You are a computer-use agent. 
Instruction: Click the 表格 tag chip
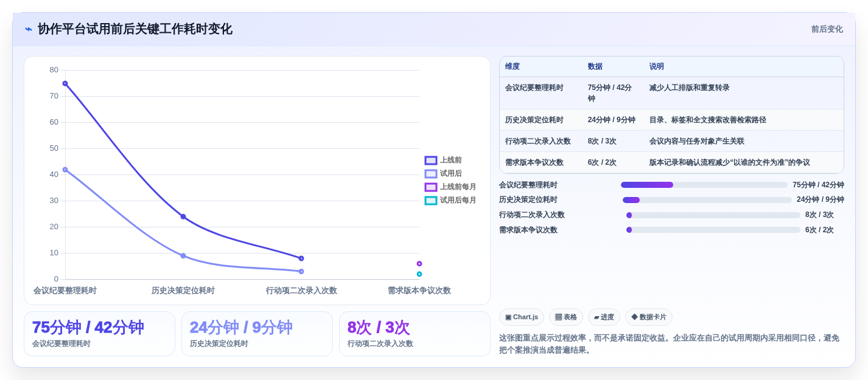point(566,317)
